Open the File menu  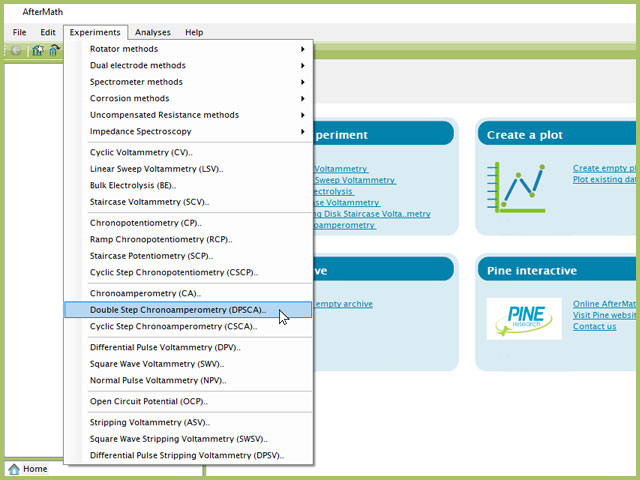19,32
